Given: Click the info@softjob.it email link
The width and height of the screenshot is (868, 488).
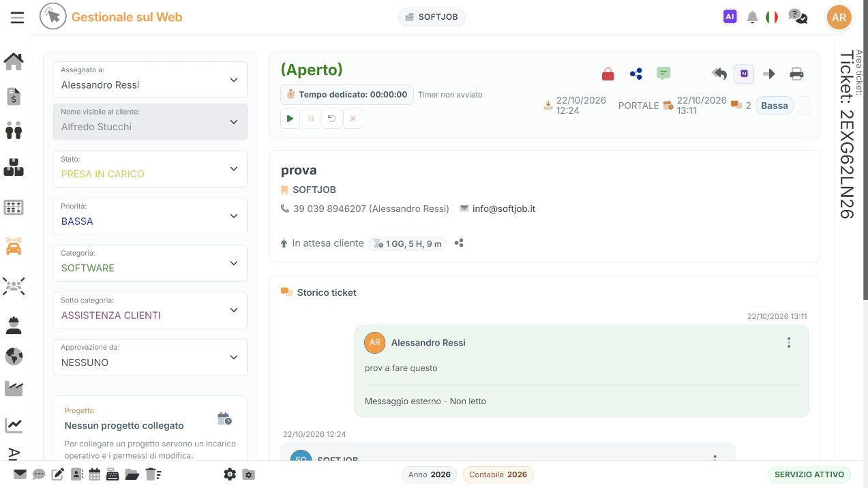Looking at the screenshot, I should coord(504,209).
